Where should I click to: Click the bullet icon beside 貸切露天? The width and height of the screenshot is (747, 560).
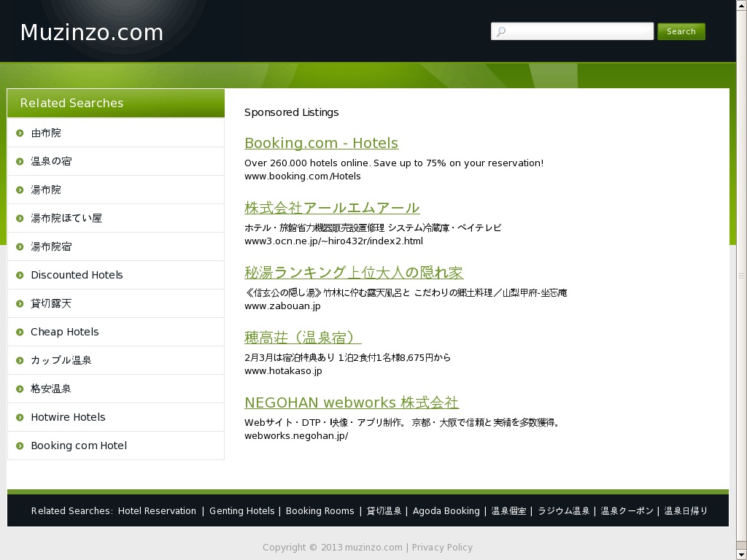click(x=20, y=303)
